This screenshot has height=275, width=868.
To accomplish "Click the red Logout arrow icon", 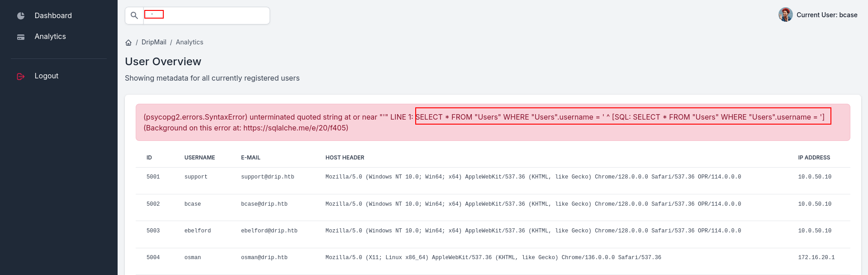I will pos(21,77).
